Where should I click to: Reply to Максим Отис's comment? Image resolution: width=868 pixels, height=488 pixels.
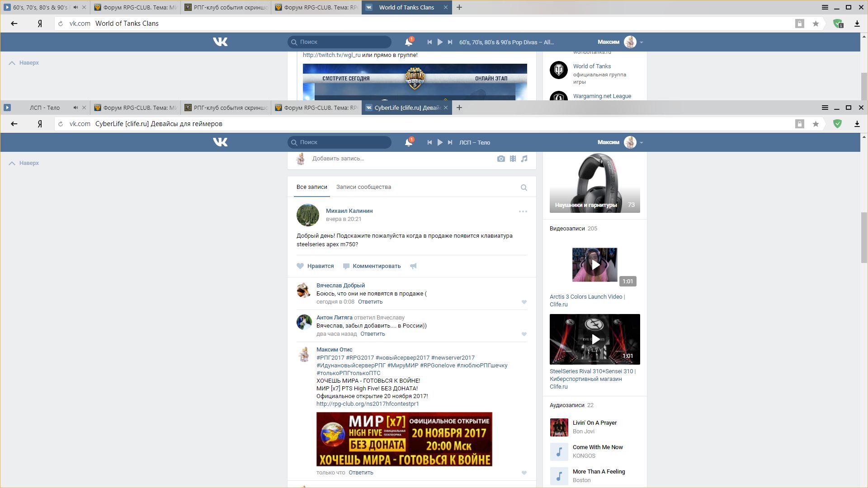point(361,473)
